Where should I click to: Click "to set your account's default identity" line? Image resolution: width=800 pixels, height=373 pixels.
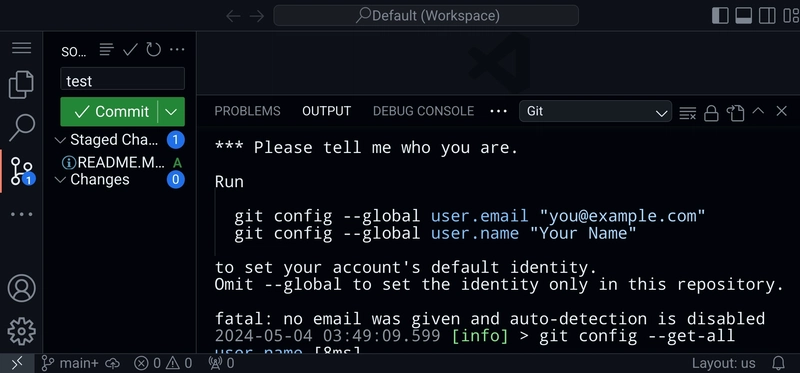[x=406, y=267]
